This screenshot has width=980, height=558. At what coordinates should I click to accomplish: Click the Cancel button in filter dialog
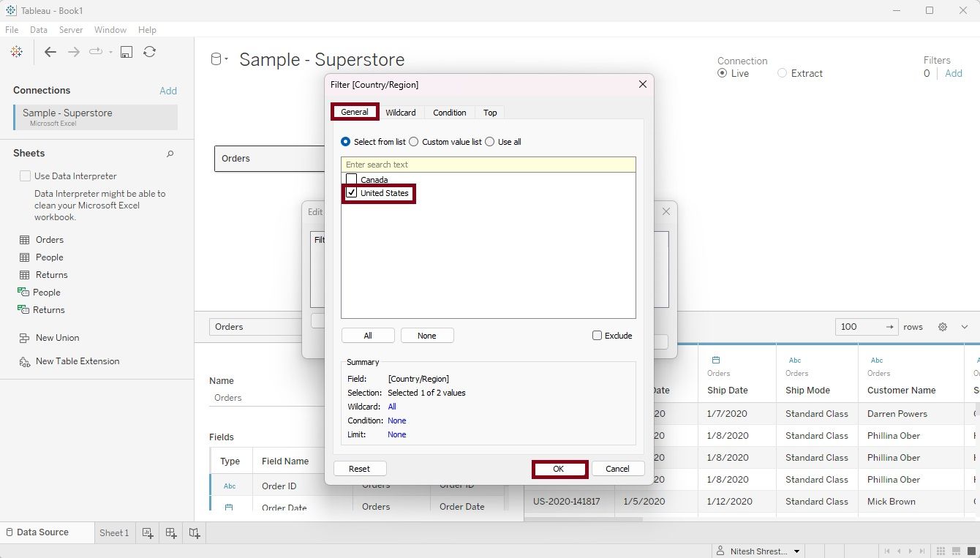617,469
